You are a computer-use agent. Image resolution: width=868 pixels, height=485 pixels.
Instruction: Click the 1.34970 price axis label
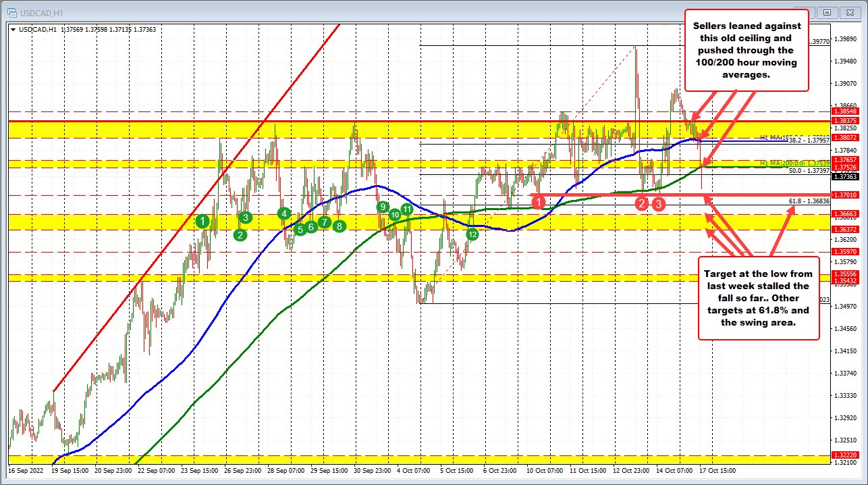pos(846,307)
